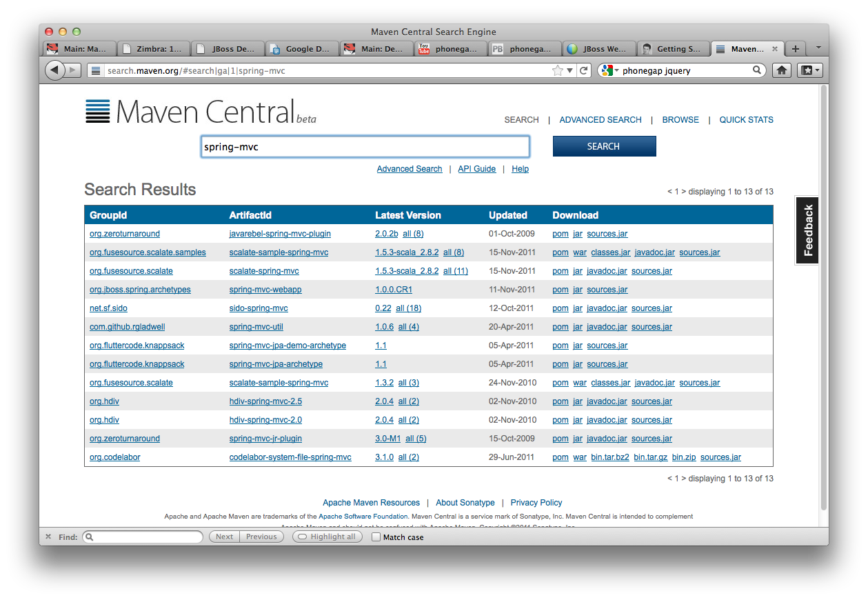Show all (11) versions of scalate-spring-mvc
This screenshot has width=868, height=600.
coord(456,271)
